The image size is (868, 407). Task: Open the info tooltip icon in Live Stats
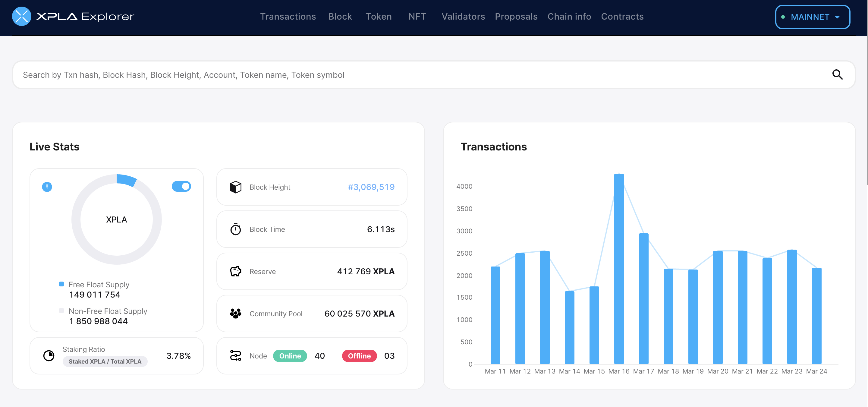click(x=47, y=186)
